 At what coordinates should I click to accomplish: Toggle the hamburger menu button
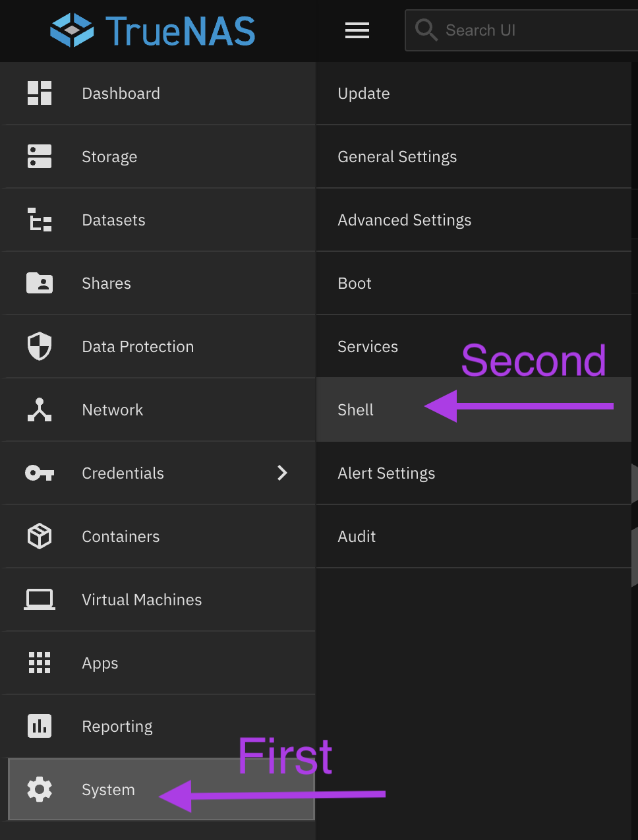pos(357,30)
